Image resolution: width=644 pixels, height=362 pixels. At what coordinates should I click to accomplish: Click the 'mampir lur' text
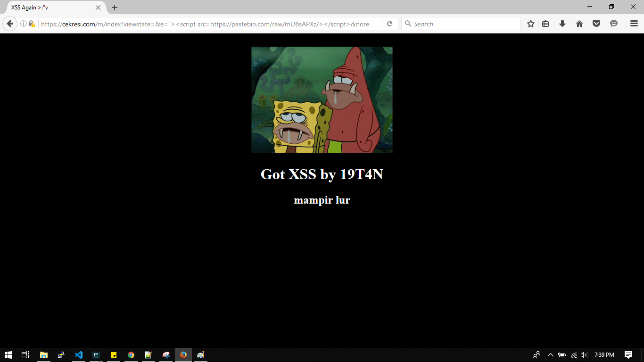tap(322, 200)
